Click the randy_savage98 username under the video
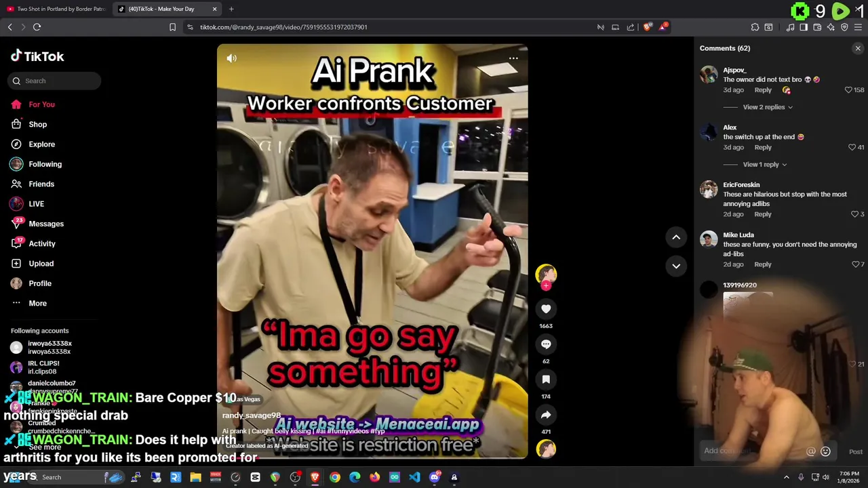Viewport: 868px width, 488px height. [251, 415]
